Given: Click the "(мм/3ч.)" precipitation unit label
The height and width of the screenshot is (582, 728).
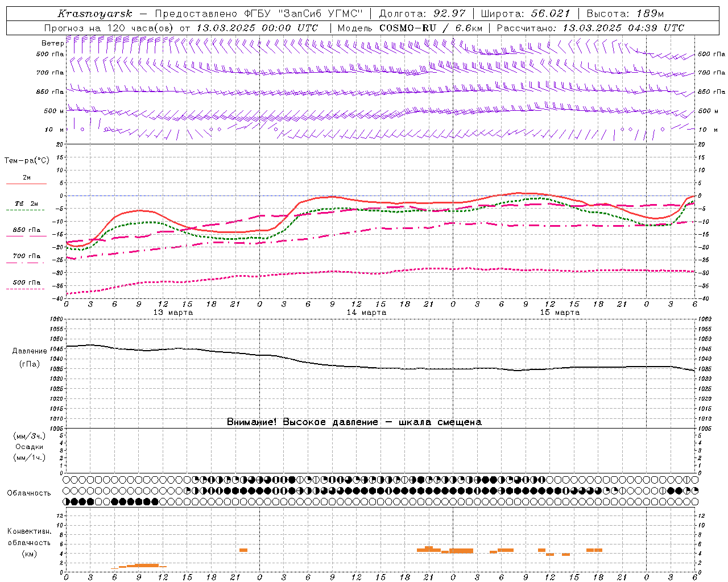Looking at the screenshot, I should click(29, 436).
